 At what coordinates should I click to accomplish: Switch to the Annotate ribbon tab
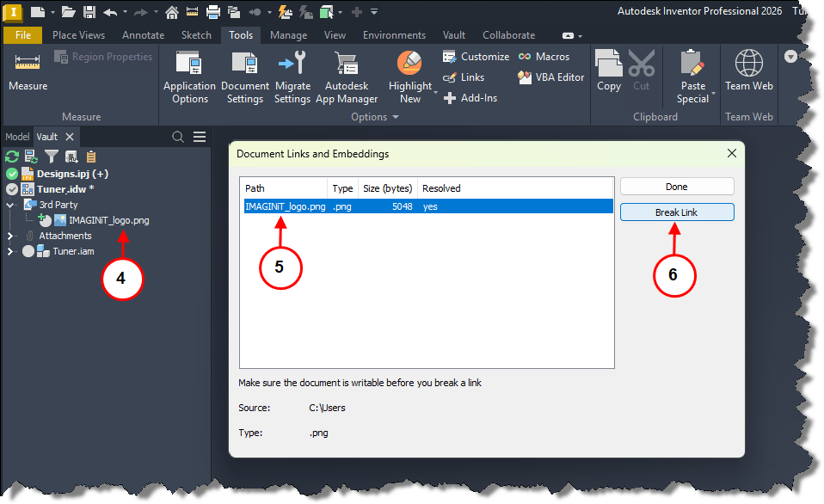tap(143, 35)
